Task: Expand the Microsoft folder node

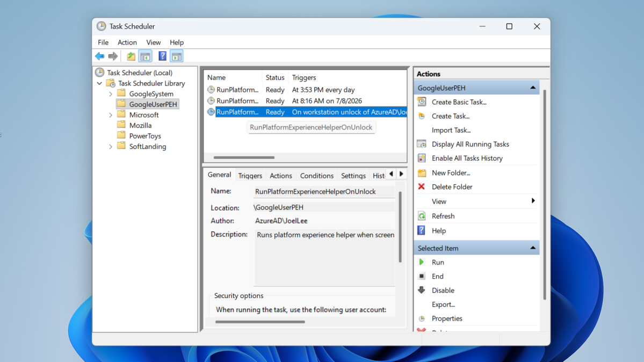Action: click(111, 115)
